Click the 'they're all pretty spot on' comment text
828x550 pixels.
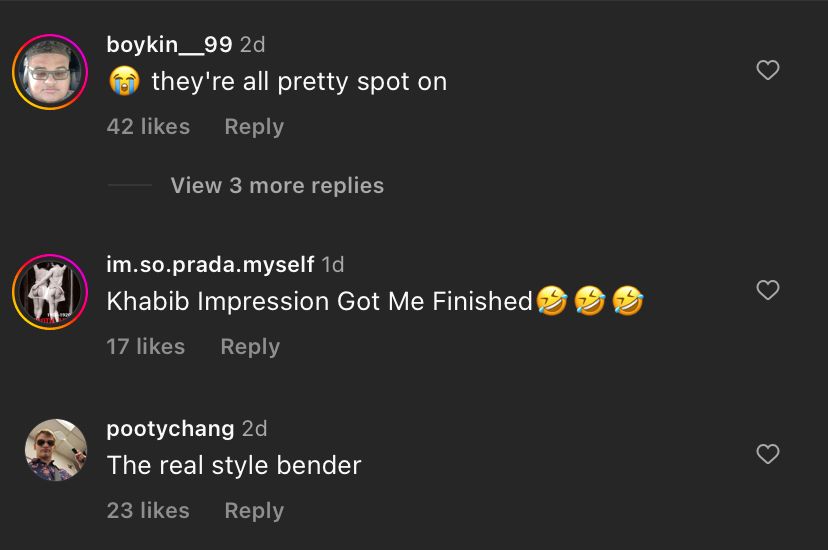click(299, 82)
